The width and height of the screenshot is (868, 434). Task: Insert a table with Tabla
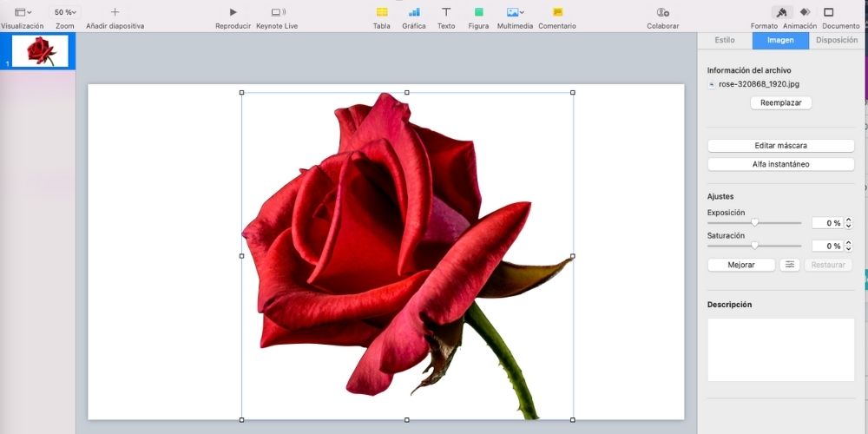(382, 12)
